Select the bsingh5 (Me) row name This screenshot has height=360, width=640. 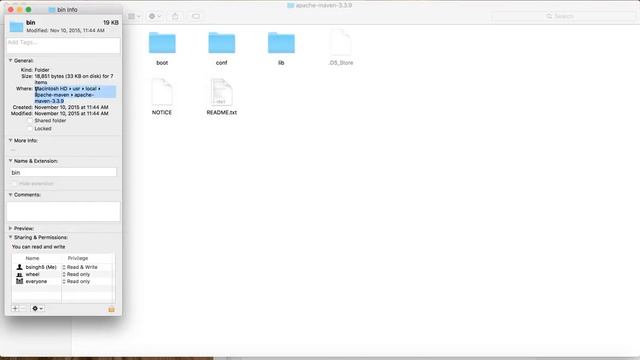(x=41, y=267)
